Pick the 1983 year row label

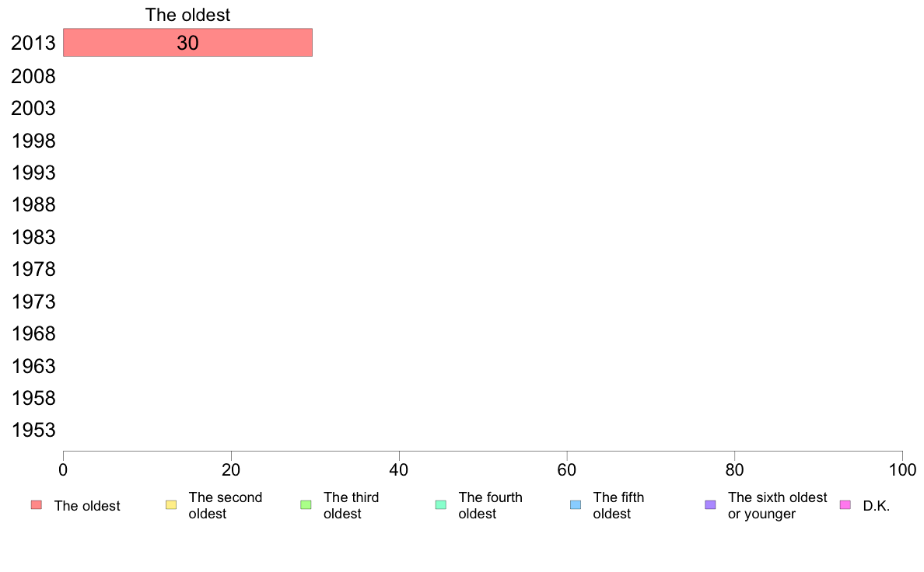[33, 237]
